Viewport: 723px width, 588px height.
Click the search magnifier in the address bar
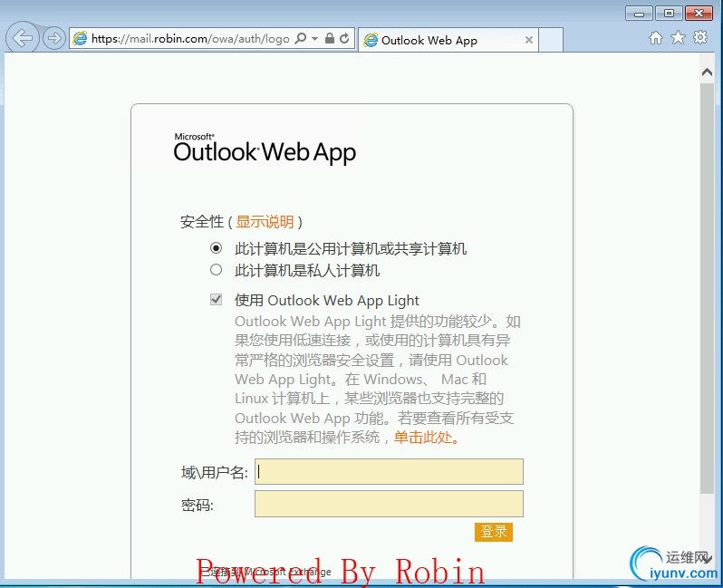(x=300, y=38)
